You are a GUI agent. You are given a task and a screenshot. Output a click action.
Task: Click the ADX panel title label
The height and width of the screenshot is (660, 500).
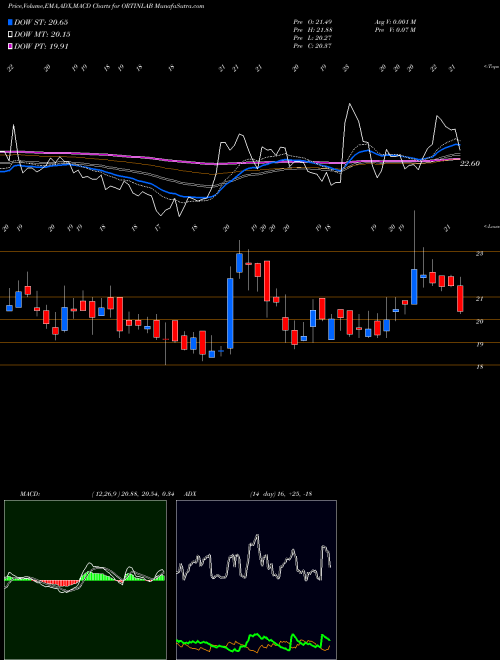[x=190, y=494]
